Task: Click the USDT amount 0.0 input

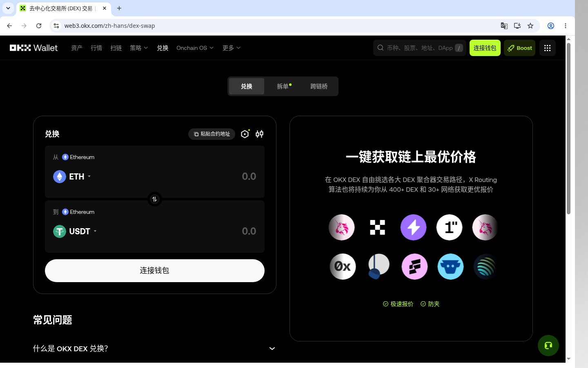Action: pyautogui.click(x=249, y=231)
